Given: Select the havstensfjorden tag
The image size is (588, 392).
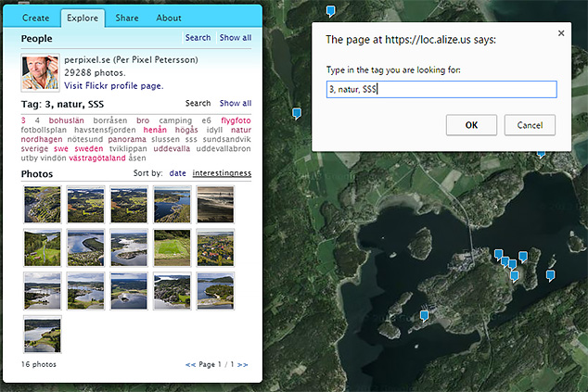Looking at the screenshot, I should 105,130.
